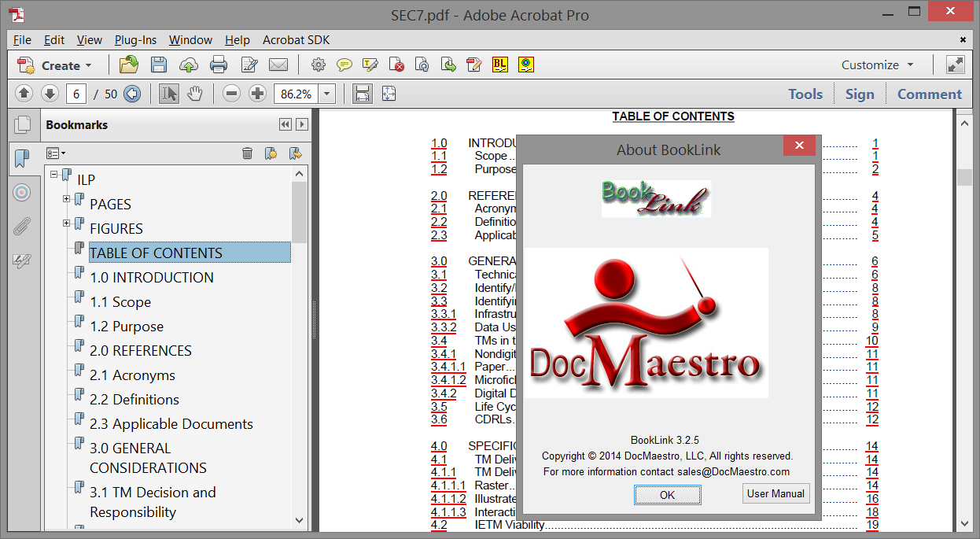Select the 3.0 GENERAL CONSIDERATIONS bookmark
Viewport: 980px width, 539px height.
pos(148,458)
